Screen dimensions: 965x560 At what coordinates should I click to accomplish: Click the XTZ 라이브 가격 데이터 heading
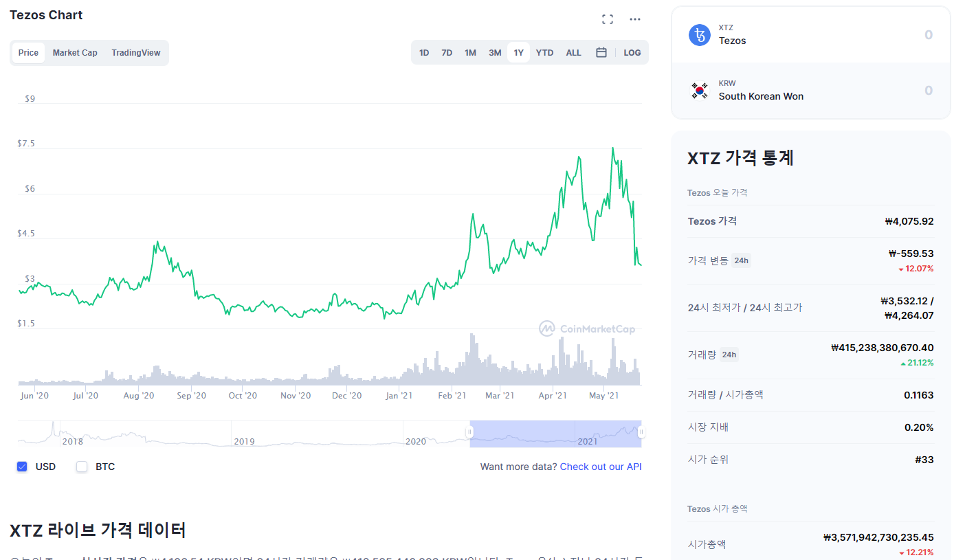pyautogui.click(x=98, y=530)
